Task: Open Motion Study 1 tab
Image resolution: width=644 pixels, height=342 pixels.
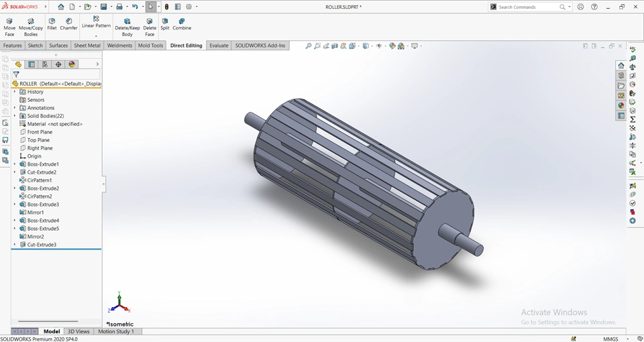Action: click(116, 331)
